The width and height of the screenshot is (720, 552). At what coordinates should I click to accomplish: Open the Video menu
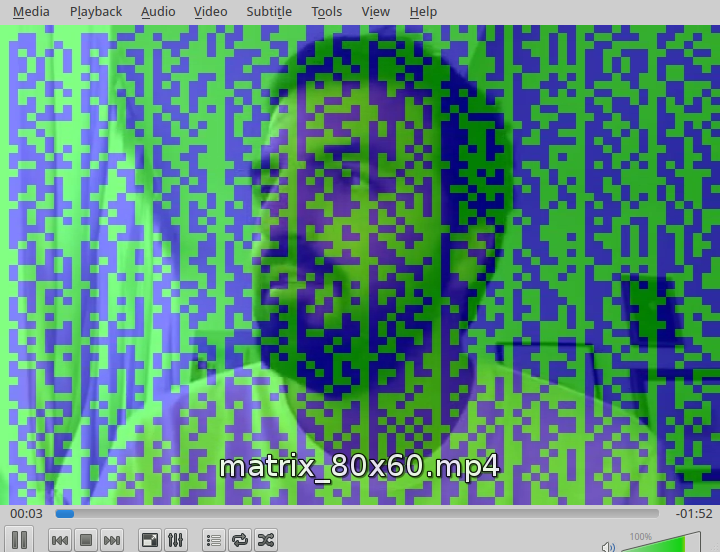210,11
